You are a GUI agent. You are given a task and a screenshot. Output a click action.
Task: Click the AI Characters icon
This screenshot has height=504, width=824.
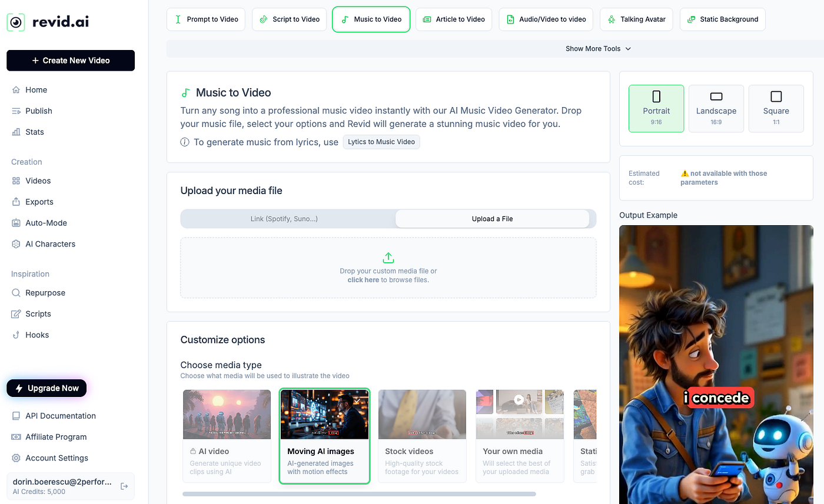pos(16,244)
